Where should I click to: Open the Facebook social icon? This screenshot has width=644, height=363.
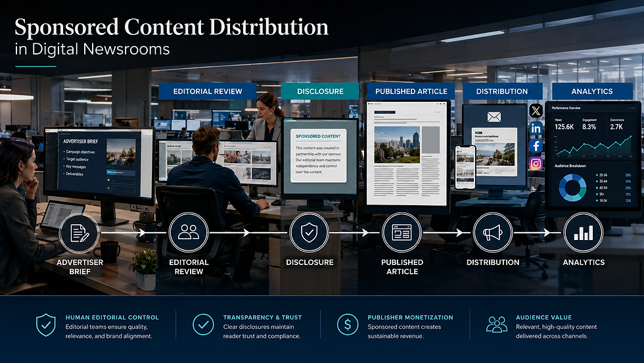pos(536,146)
